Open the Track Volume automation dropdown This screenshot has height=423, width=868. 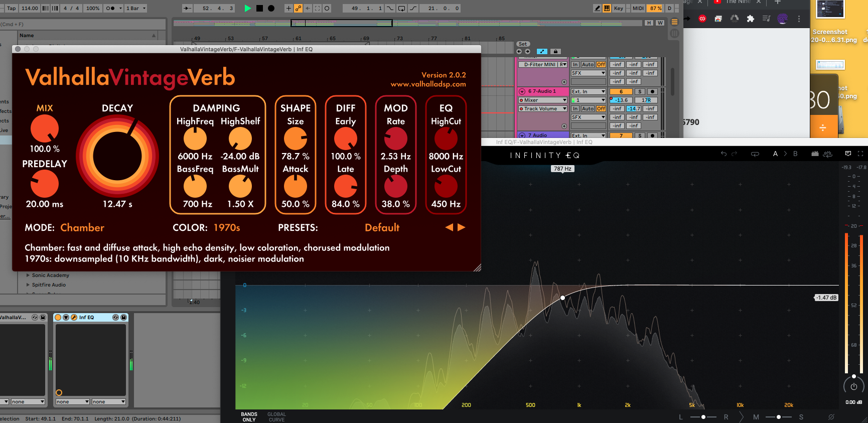coord(543,109)
